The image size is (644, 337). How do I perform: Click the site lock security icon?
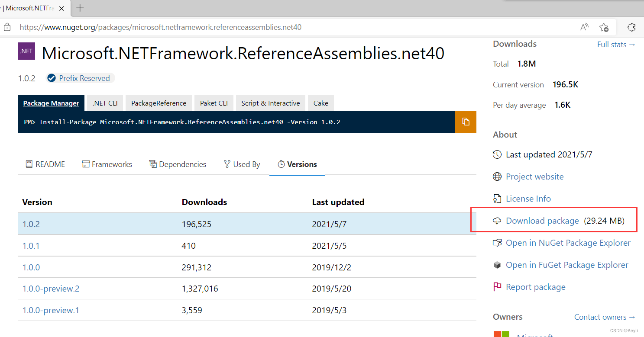coord(7,27)
